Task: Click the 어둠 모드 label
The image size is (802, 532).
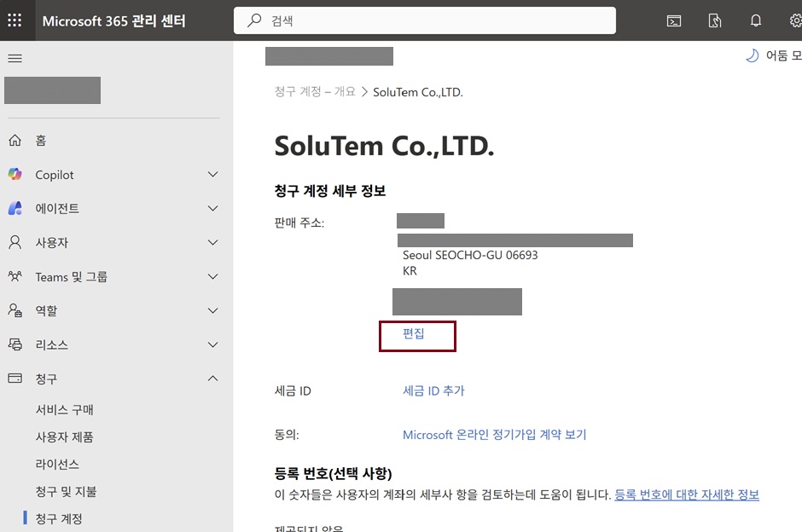Action: 783,55
